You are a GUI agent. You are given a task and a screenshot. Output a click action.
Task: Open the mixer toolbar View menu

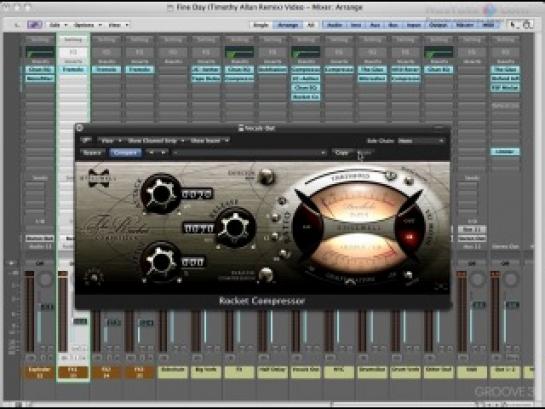pyautogui.click(x=118, y=25)
